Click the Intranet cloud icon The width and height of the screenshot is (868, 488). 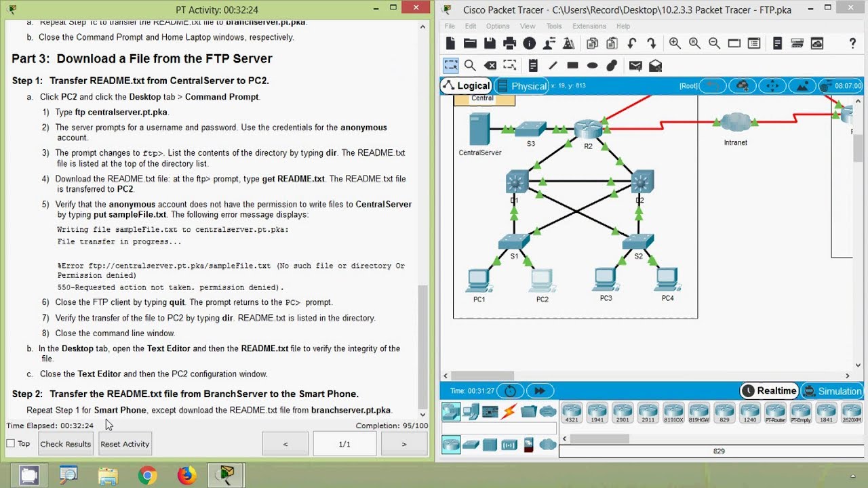[735, 123]
